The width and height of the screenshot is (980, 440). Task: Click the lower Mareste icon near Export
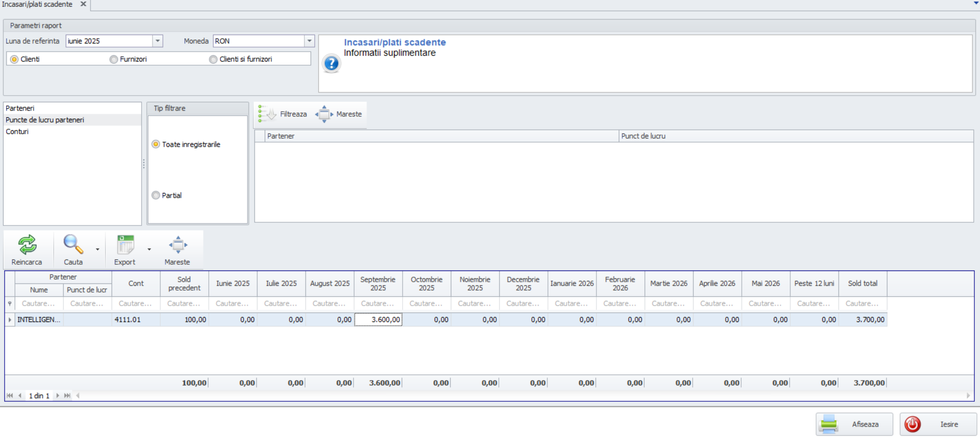[x=178, y=245]
